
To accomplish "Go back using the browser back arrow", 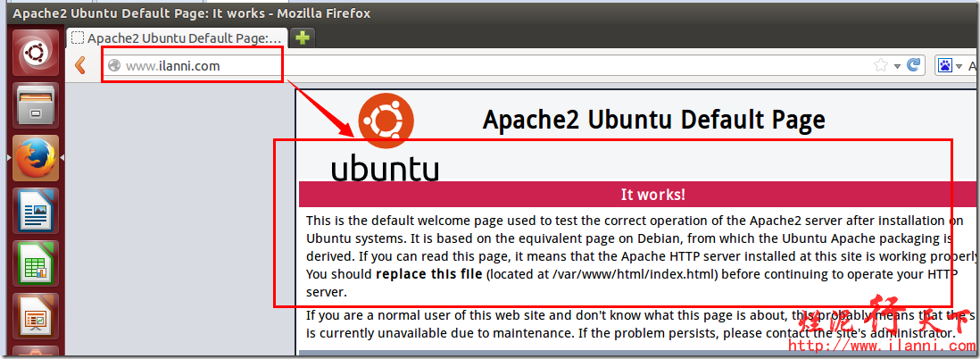I will pos(80,65).
